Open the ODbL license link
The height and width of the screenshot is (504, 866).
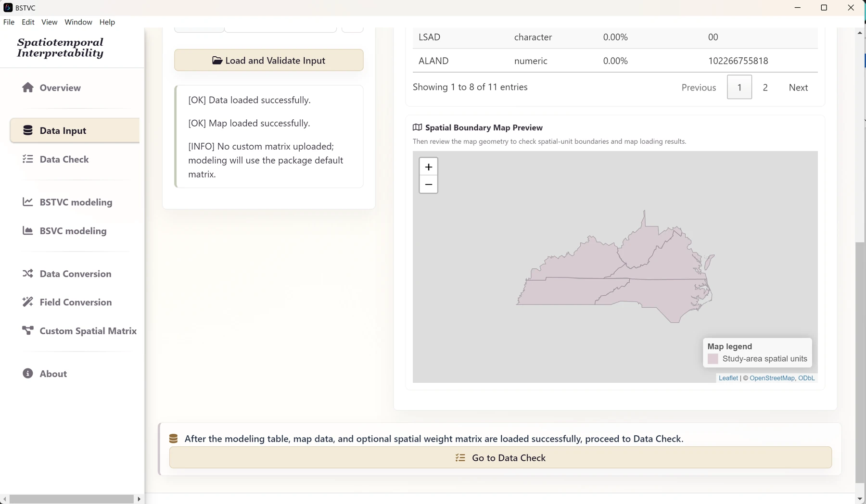pos(806,378)
